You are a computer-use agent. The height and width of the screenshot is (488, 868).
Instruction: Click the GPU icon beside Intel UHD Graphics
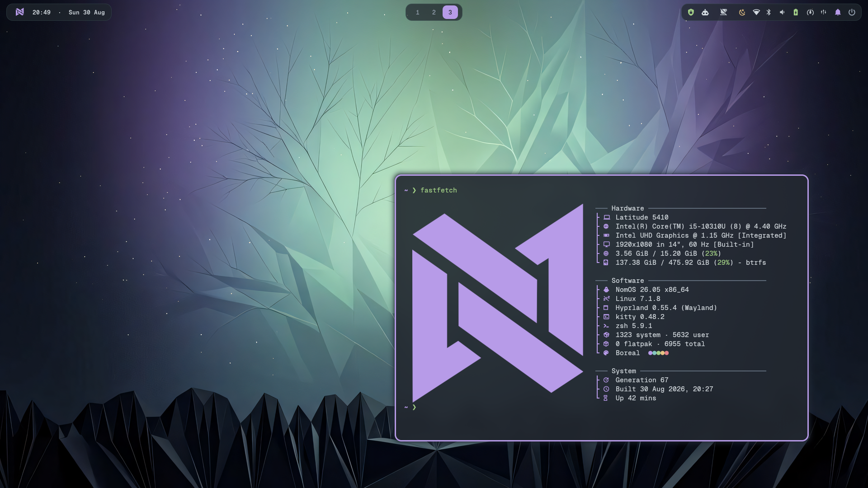coord(606,235)
